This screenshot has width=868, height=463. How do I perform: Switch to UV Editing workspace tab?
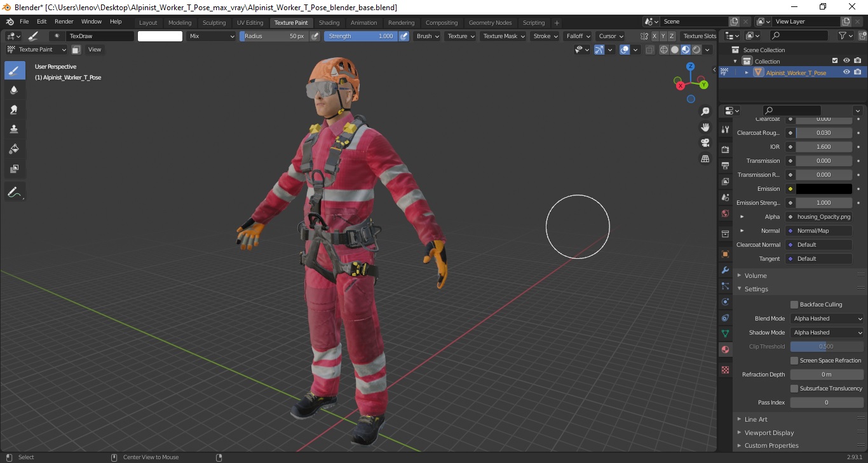[x=250, y=23]
